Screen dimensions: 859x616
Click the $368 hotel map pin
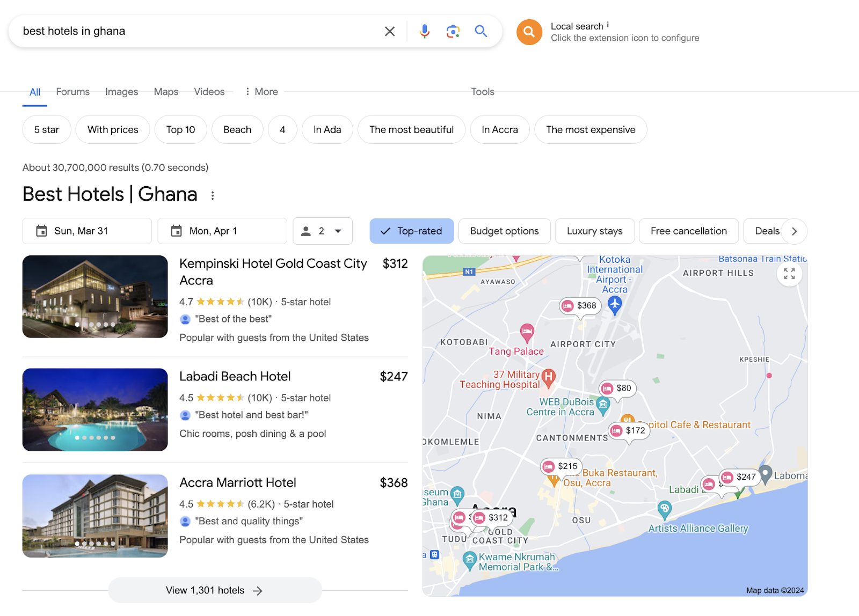[579, 306]
